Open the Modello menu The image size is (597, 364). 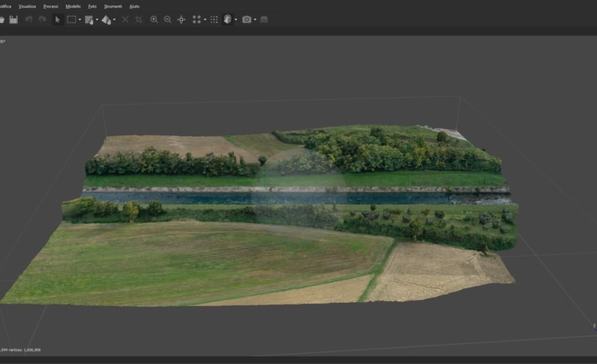[73, 6]
